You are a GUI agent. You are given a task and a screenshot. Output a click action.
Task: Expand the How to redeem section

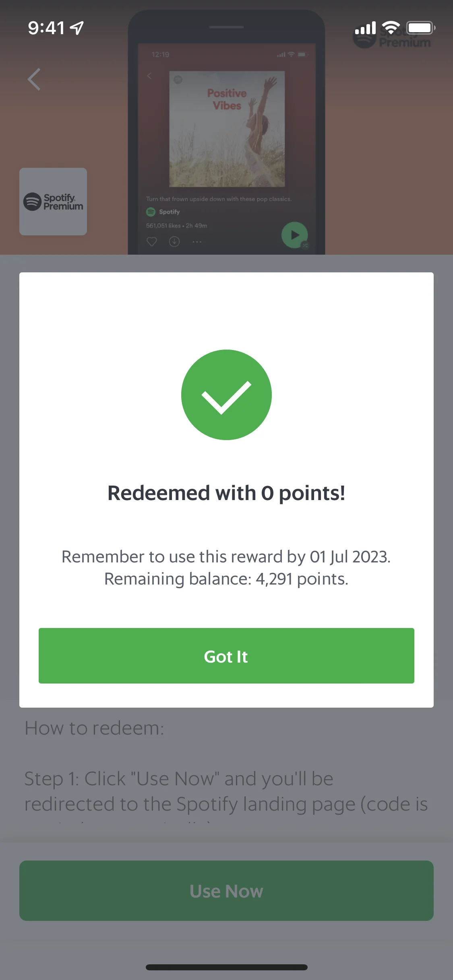pos(94,728)
